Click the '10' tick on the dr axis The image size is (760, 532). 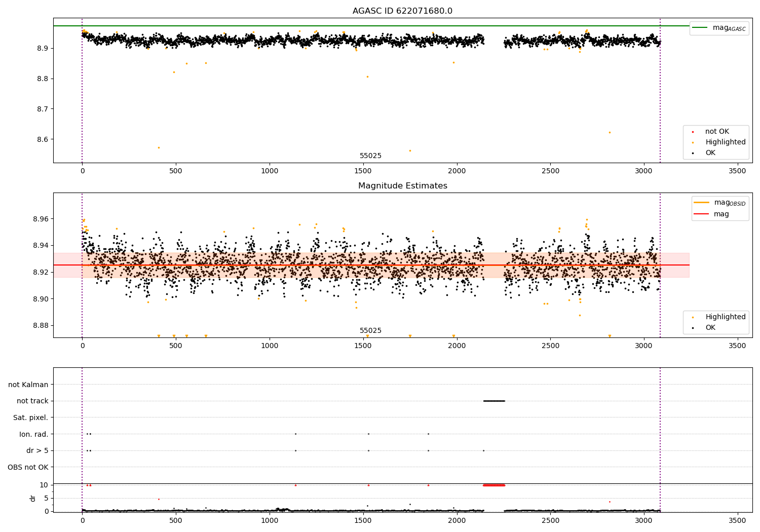click(x=44, y=485)
